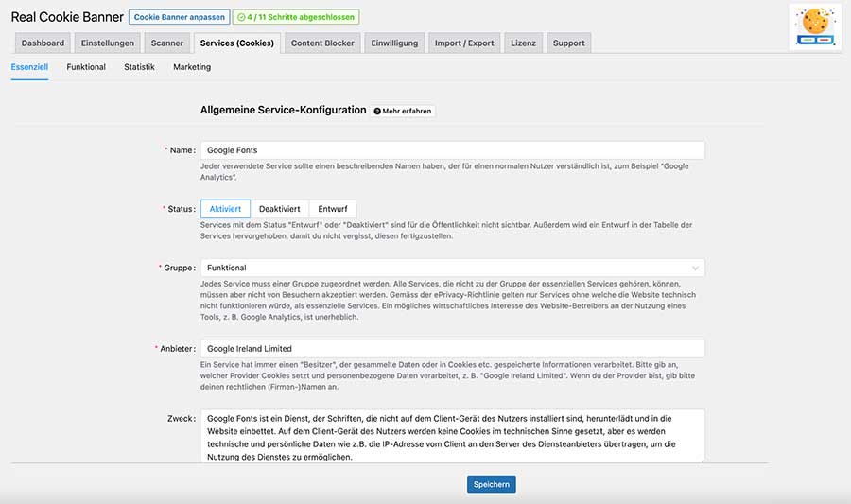Click into the Name field with Google Fonts
851x504 pixels.
(452, 150)
